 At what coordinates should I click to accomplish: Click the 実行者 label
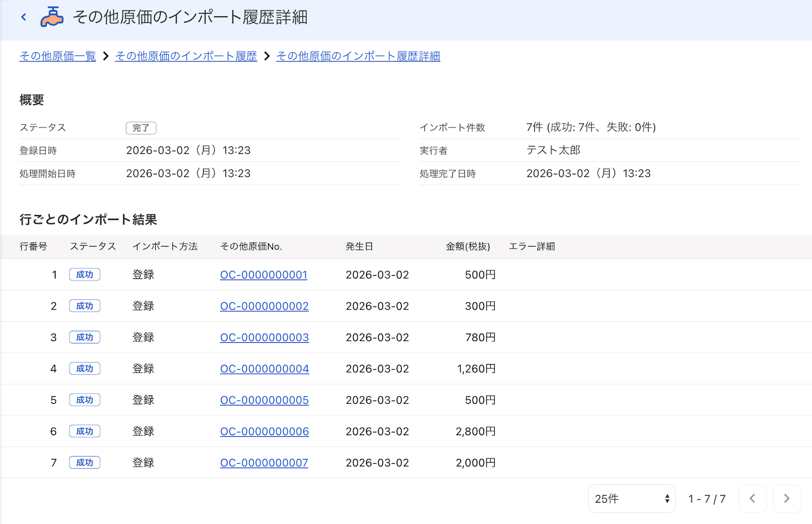(x=433, y=151)
